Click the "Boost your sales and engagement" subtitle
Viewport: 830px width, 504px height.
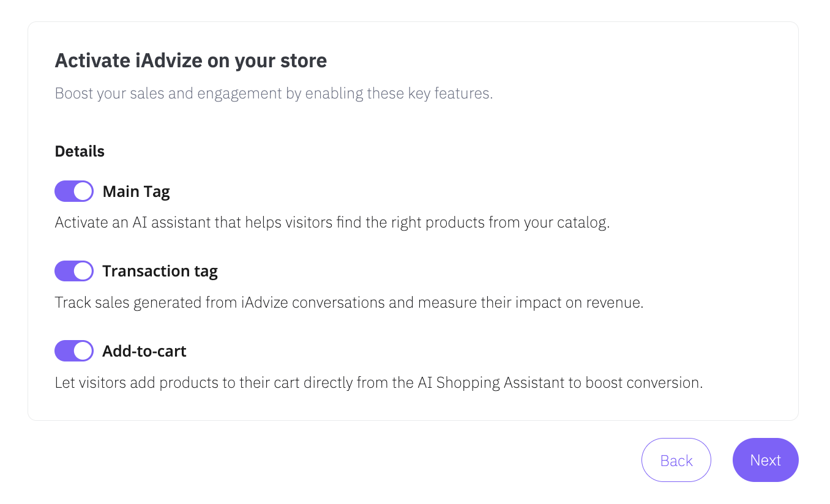[274, 94]
